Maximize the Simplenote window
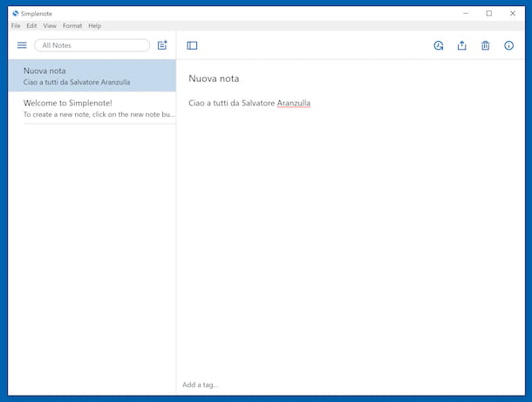The width and height of the screenshot is (532, 402). [488, 13]
